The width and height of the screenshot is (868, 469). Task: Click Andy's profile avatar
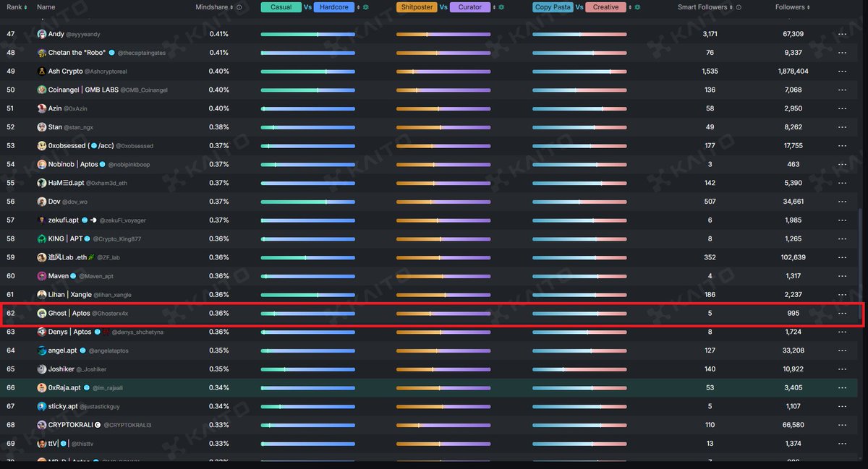pos(42,34)
